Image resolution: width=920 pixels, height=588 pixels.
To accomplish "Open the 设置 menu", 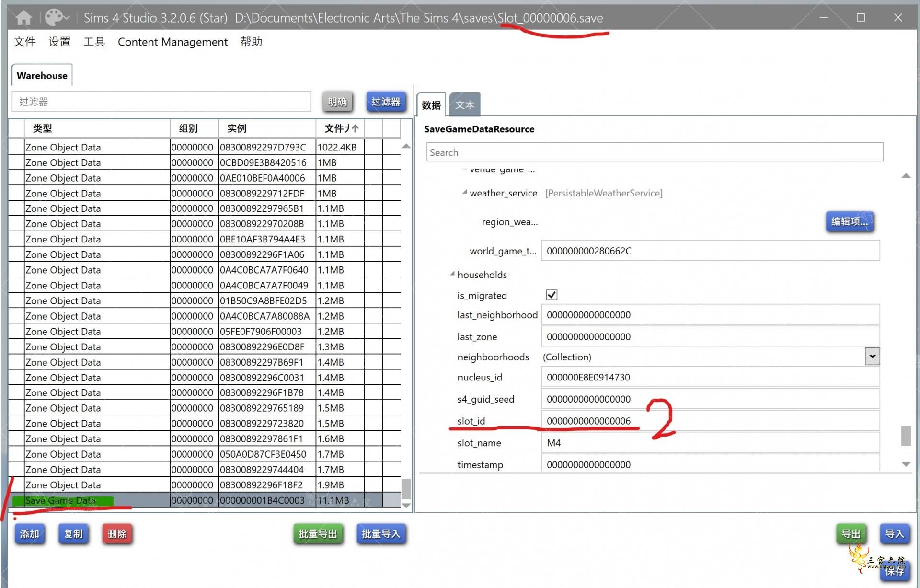I will point(59,42).
